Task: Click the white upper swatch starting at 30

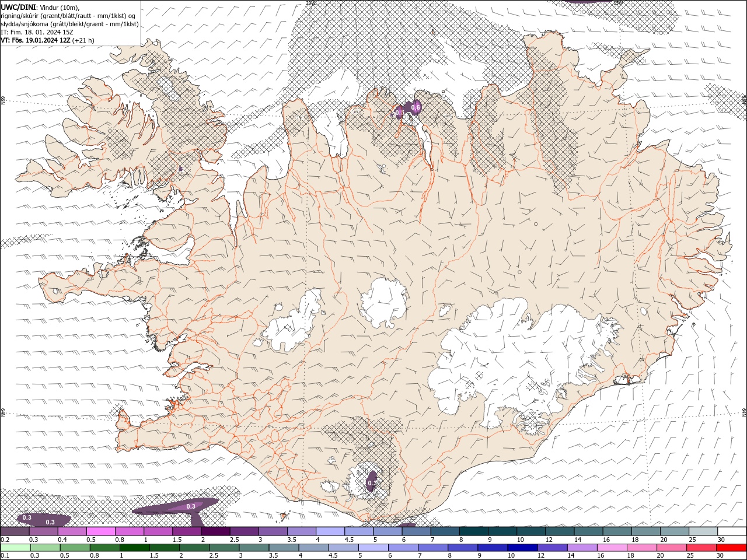Action: pos(732,531)
